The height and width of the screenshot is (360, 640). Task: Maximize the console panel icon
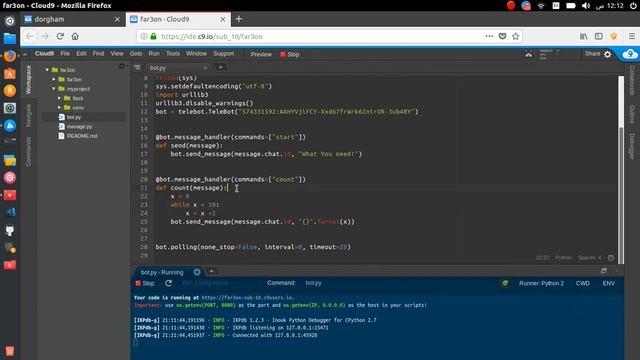point(603,271)
